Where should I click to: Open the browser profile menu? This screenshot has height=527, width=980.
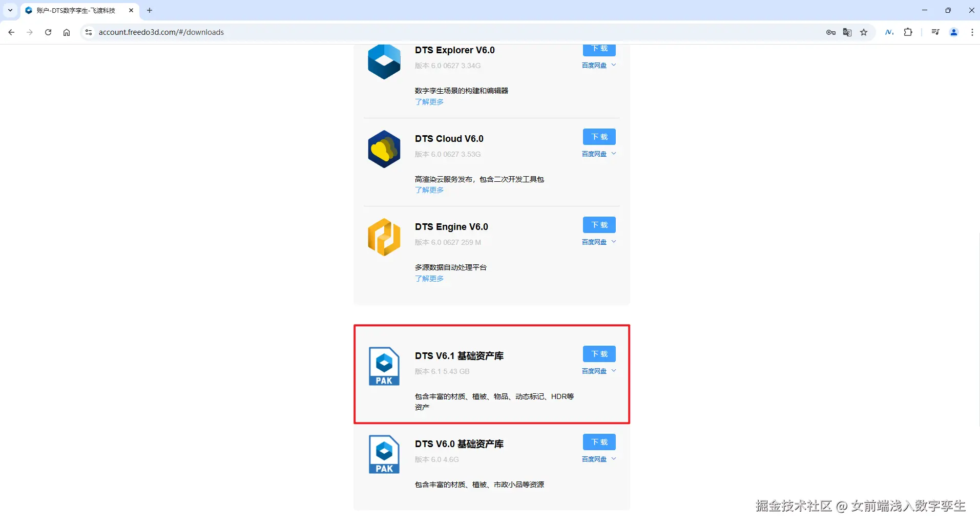[954, 32]
